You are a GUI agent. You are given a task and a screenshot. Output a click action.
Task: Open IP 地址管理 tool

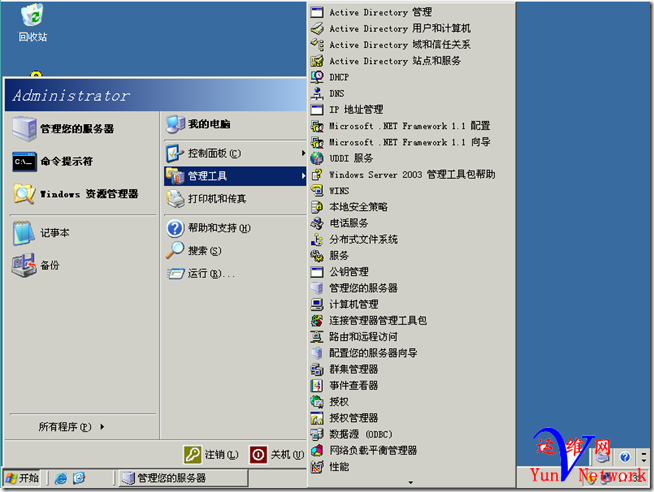[x=411, y=110]
